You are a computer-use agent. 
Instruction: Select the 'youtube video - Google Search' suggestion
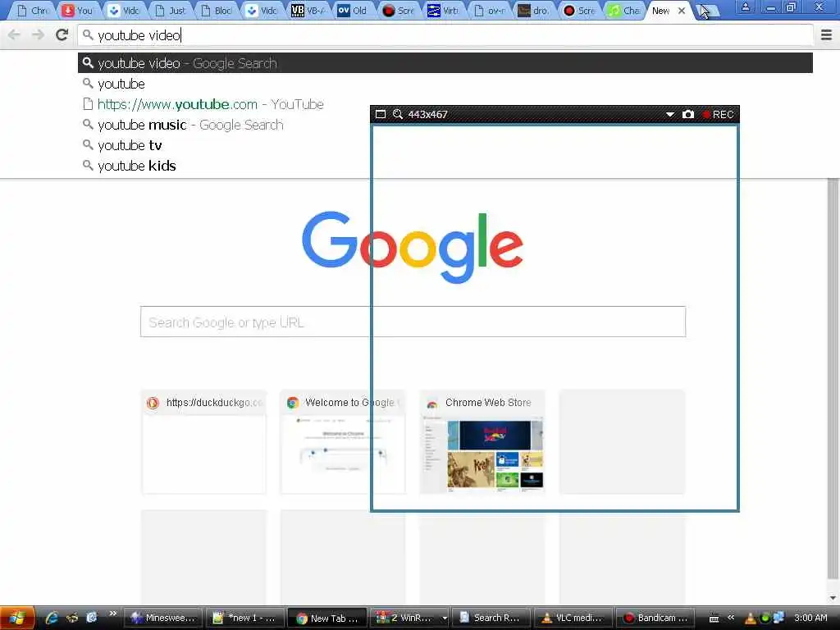point(445,63)
